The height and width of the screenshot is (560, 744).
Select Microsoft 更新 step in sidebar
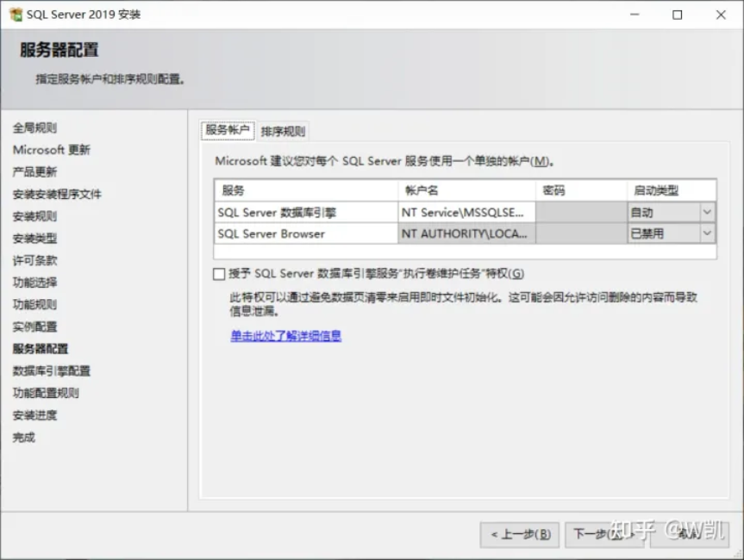[51, 150]
